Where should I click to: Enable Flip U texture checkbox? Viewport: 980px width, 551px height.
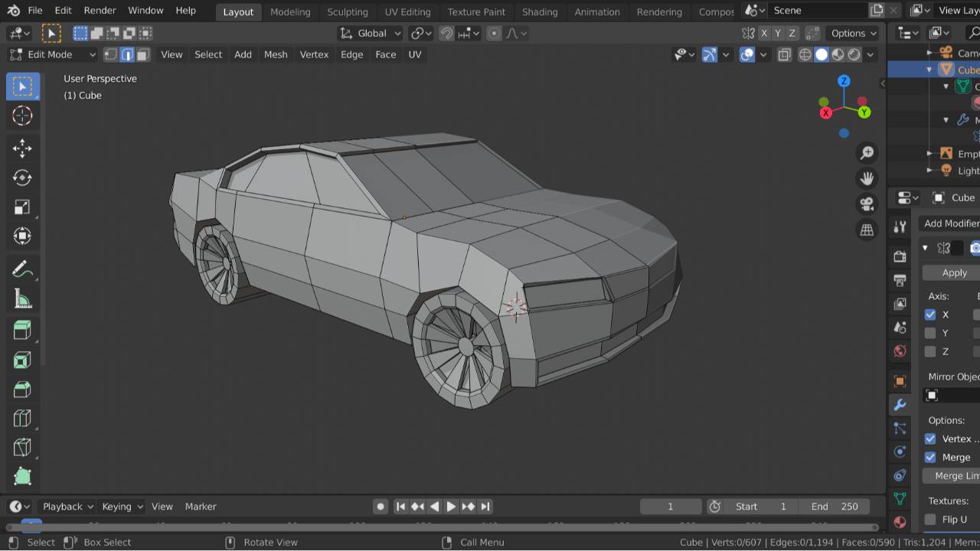tap(930, 519)
